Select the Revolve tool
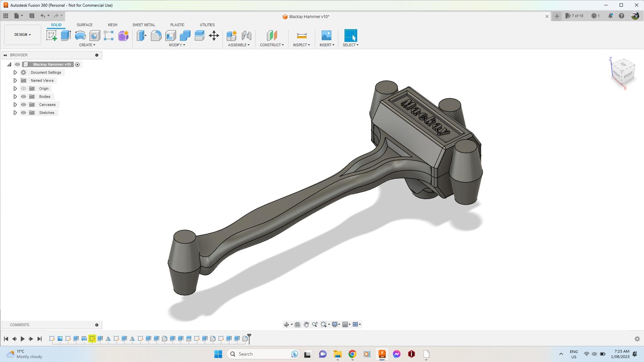Image resolution: width=644 pixels, height=362 pixels. click(80, 36)
